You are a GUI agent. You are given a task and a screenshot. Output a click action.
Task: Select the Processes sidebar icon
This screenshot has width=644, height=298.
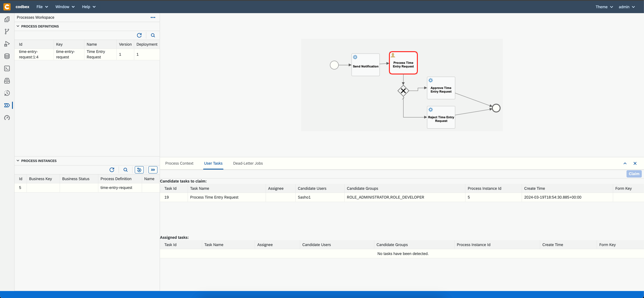(7, 105)
